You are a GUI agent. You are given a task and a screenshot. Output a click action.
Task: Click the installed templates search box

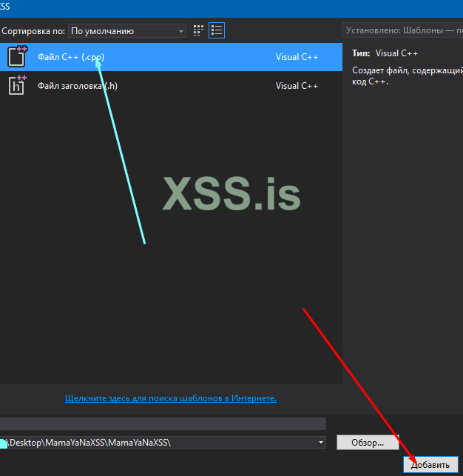click(x=402, y=30)
